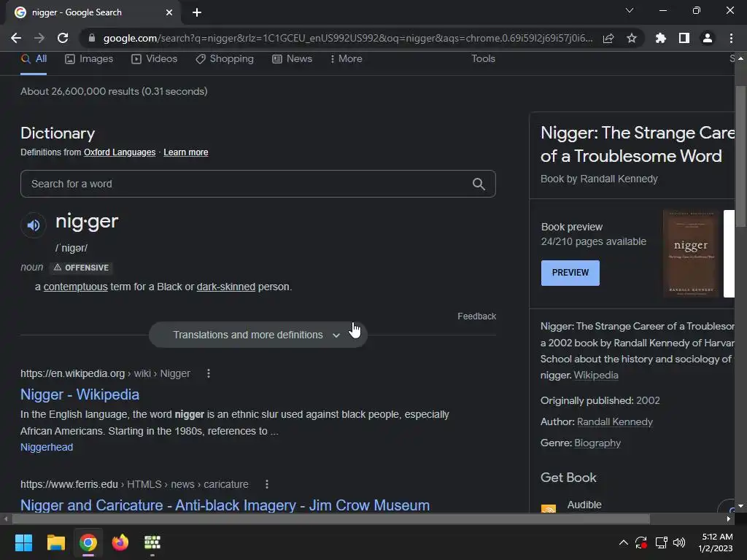Click the scroll-down arrow of the vertical scrollbar
The height and width of the screenshot is (560, 747).
pos(740,506)
